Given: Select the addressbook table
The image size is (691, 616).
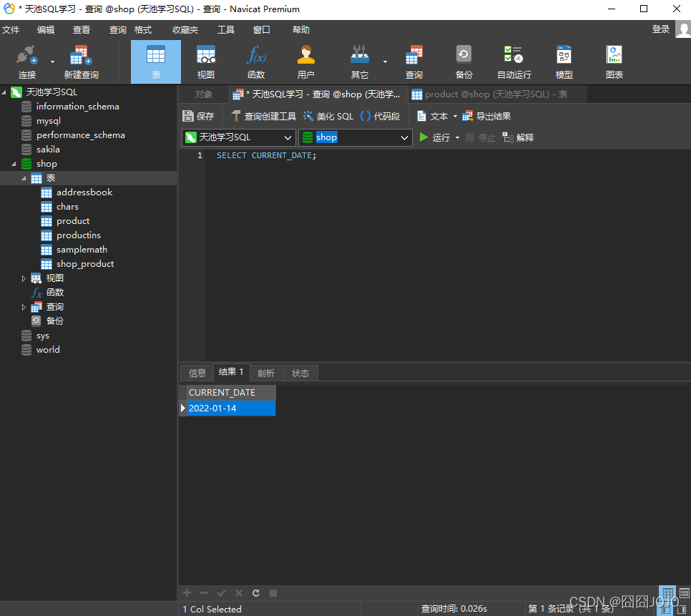Looking at the screenshot, I should pyautogui.click(x=84, y=192).
